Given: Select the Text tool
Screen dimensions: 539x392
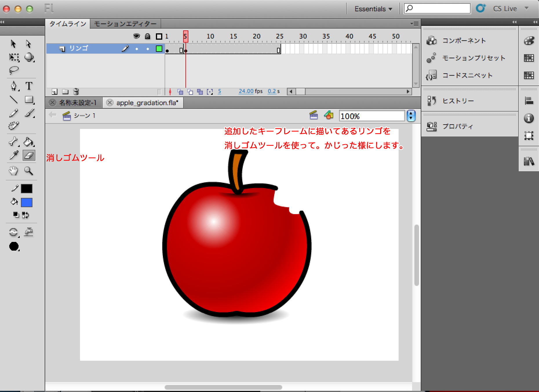Looking at the screenshot, I should 29,86.
